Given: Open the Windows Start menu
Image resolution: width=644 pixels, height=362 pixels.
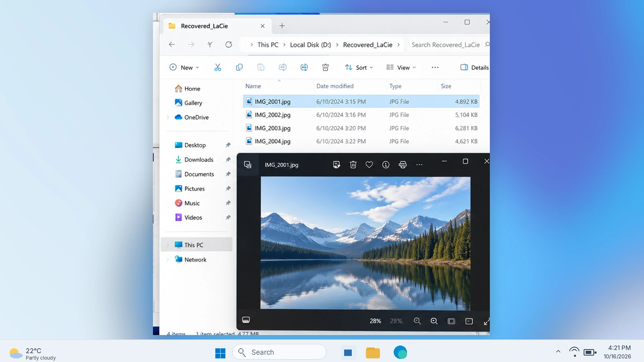Looking at the screenshot, I should pos(220,353).
